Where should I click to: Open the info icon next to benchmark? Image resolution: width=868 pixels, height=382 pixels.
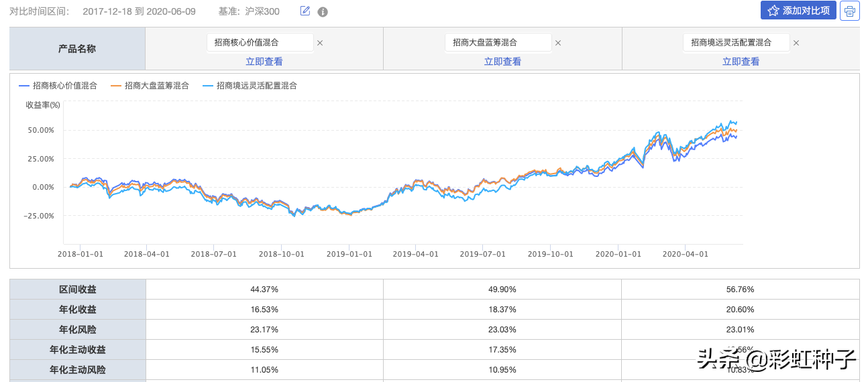(x=323, y=12)
